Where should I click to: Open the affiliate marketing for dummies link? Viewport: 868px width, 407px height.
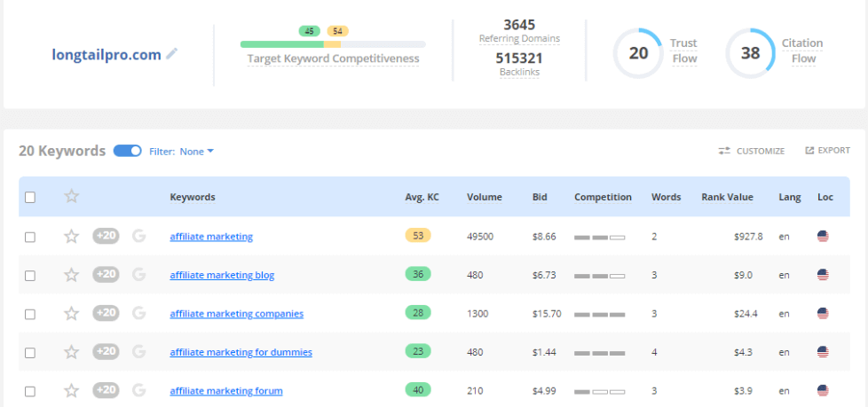pyautogui.click(x=241, y=352)
